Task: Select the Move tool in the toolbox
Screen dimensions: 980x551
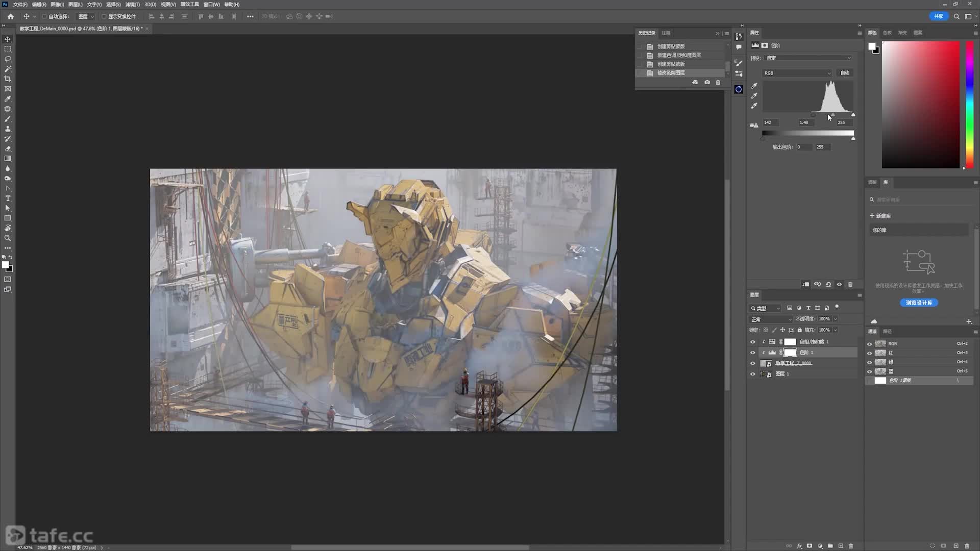Action: point(8,39)
